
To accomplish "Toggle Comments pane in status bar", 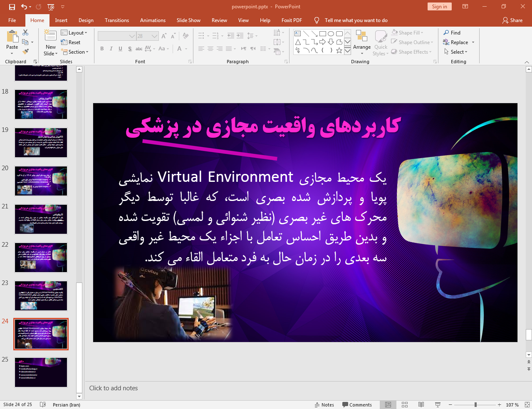I will click(357, 404).
